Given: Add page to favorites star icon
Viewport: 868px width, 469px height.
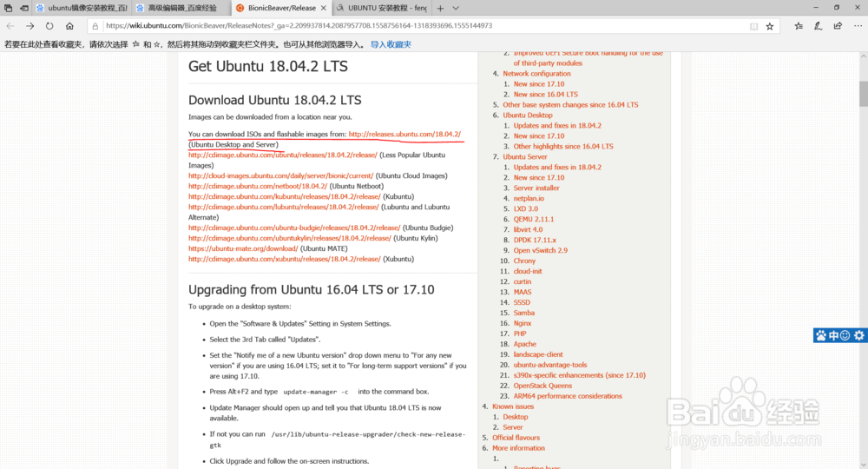Looking at the screenshot, I should 769,26.
